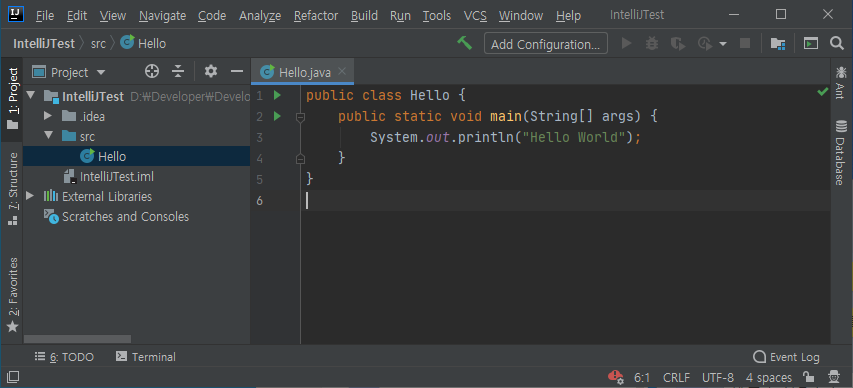The image size is (853, 388).
Task: Select Hello class in project tree
Action: coord(136,156)
